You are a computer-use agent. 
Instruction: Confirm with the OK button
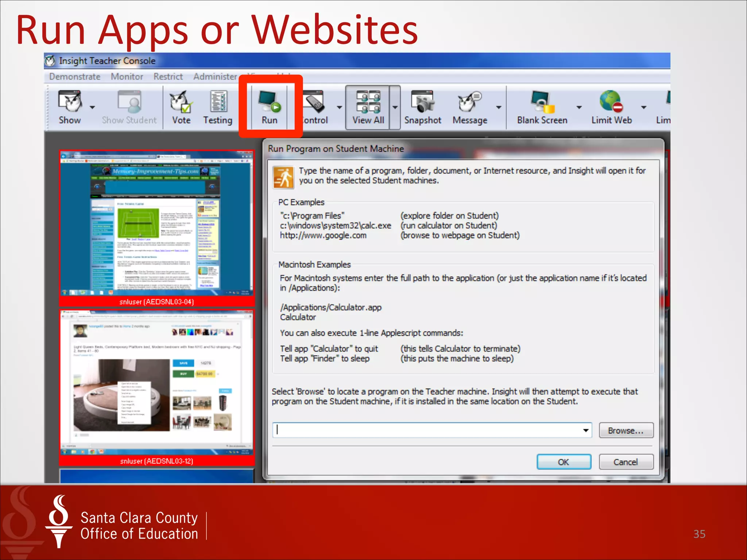point(564,462)
